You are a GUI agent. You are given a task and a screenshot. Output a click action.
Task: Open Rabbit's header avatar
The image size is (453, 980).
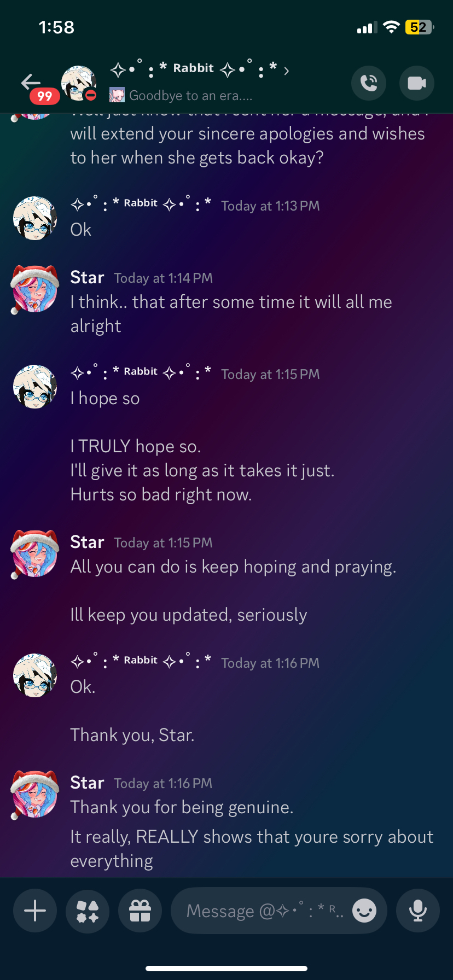[x=79, y=83]
